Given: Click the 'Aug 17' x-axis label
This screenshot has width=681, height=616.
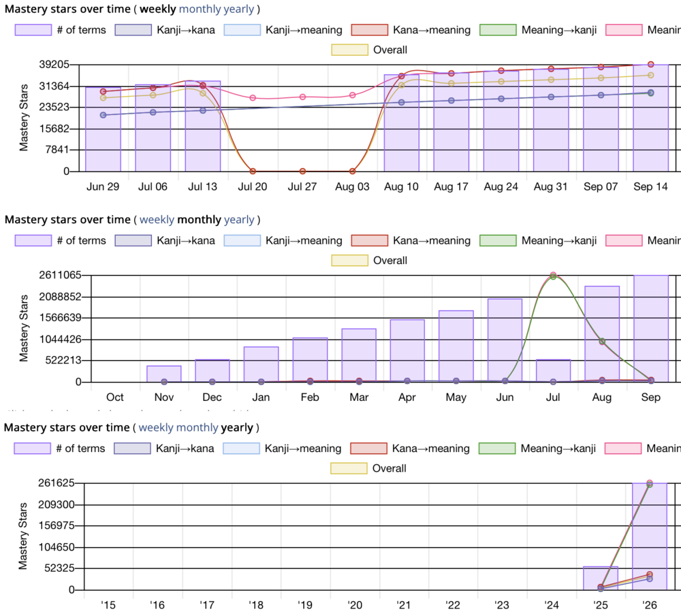Looking at the screenshot, I should (x=452, y=187).
